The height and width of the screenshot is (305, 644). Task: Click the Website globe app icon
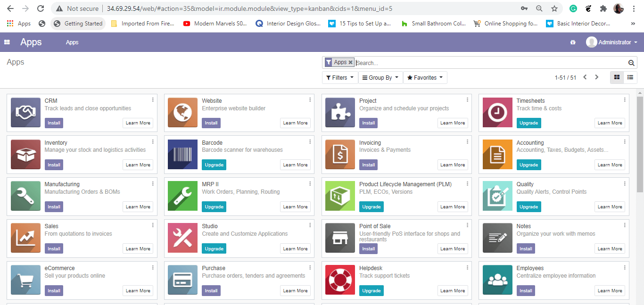pyautogui.click(x=183, y=113)
